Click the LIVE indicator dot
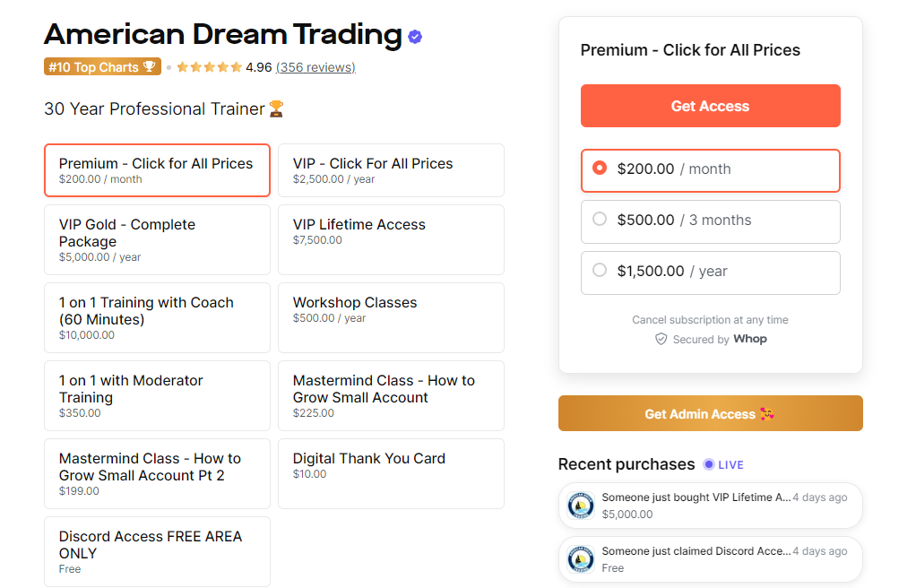This screenshot has height=588, width=916. (711, 464)
